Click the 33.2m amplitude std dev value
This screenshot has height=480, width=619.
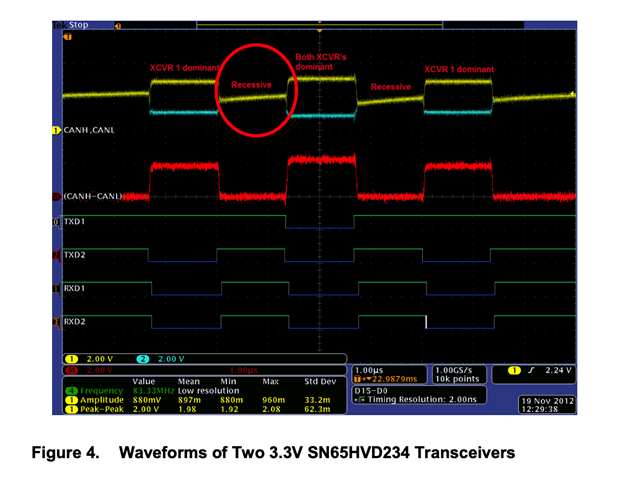point(317,400)
